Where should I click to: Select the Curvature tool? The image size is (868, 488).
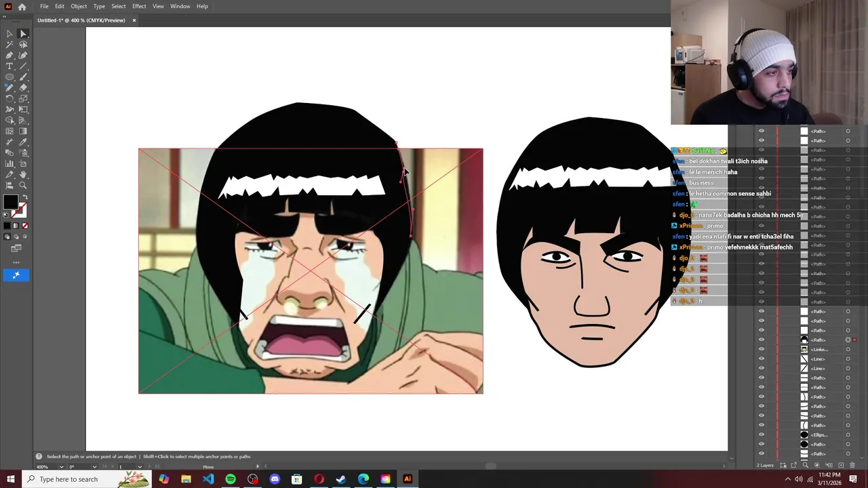click(x=23, y=55)
